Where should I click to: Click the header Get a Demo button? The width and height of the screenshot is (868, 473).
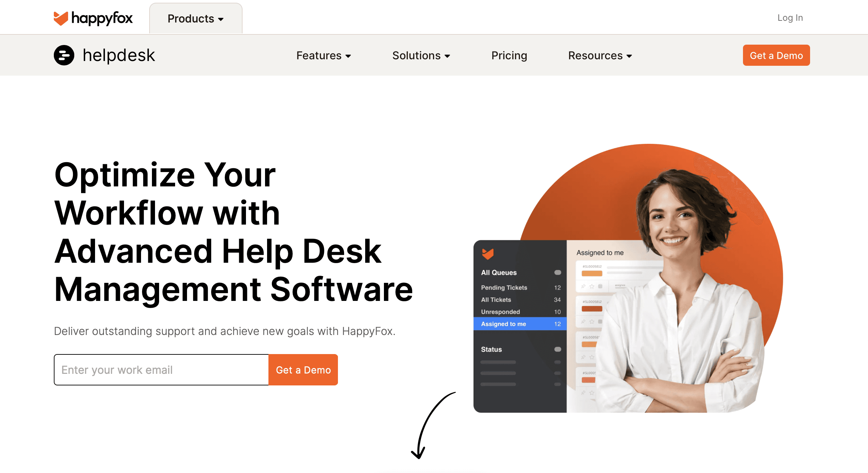click(777, 55)
